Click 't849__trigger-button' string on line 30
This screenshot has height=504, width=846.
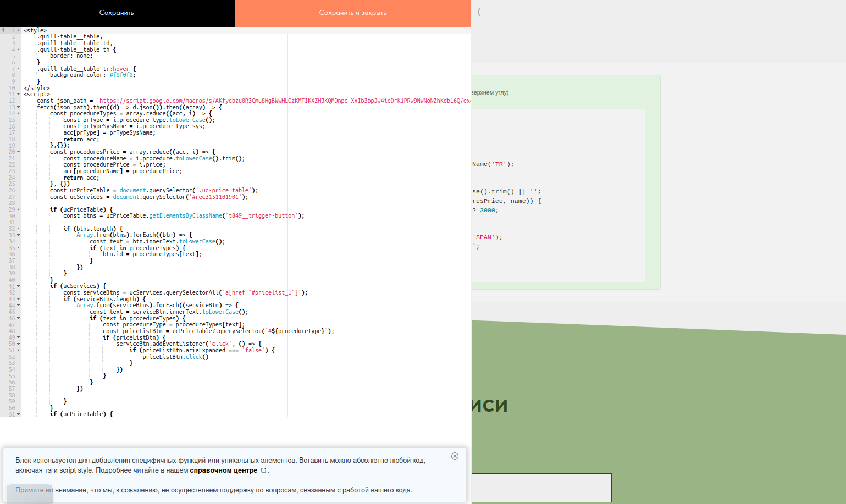click(x=262, y=216)
